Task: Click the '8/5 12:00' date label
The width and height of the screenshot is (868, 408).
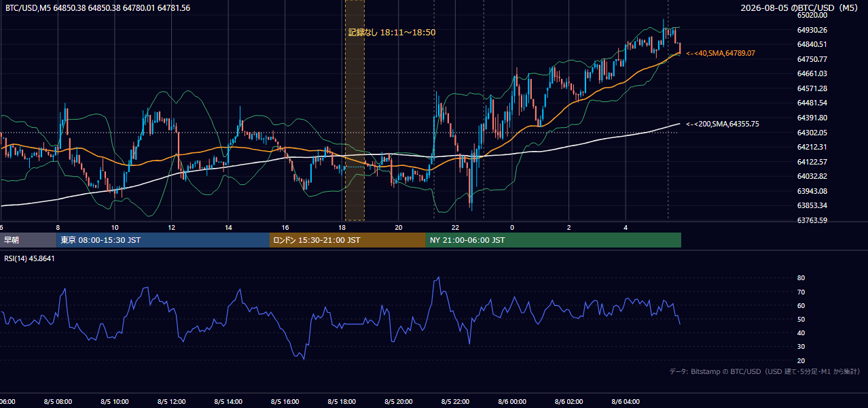Action: click(x=172, y=402)
